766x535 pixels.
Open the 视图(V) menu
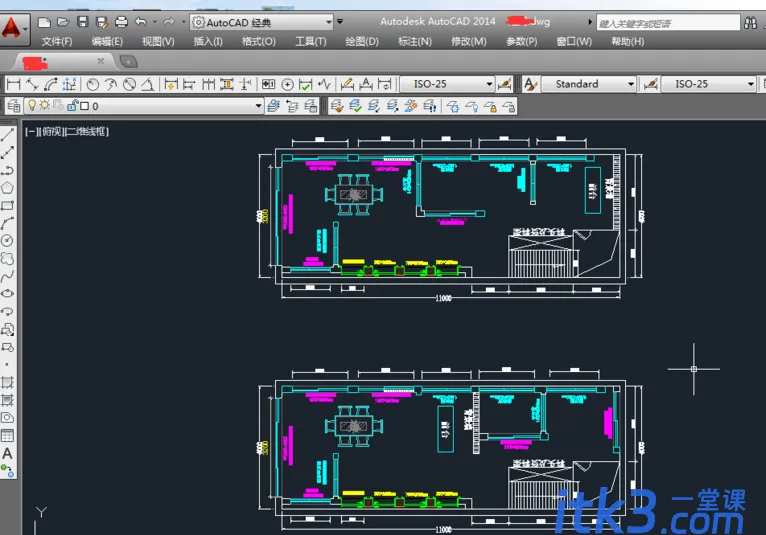coord(158,42)
